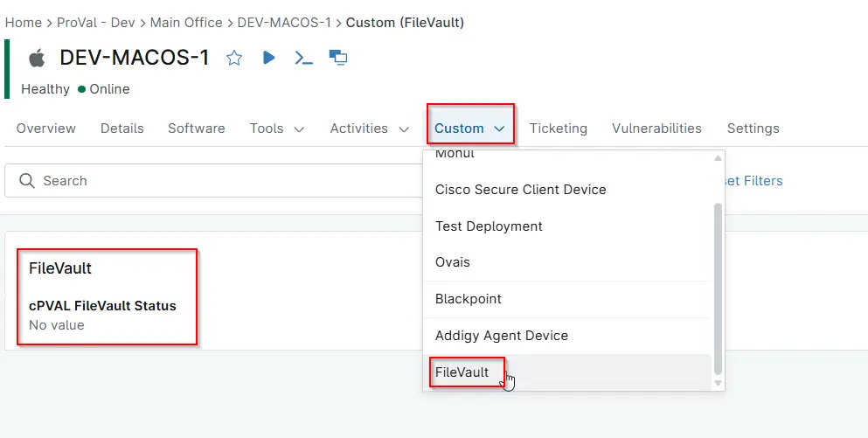The height and width of the screenshot is (438, 868).
Task: Select Blackpoint in the dropdown list
Action: (469, 299)
